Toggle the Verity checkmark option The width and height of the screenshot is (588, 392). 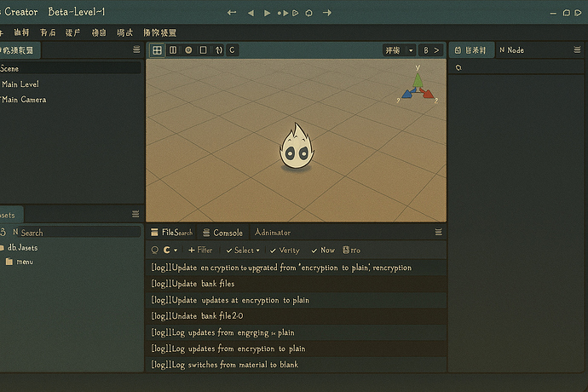tap(285, 251)
